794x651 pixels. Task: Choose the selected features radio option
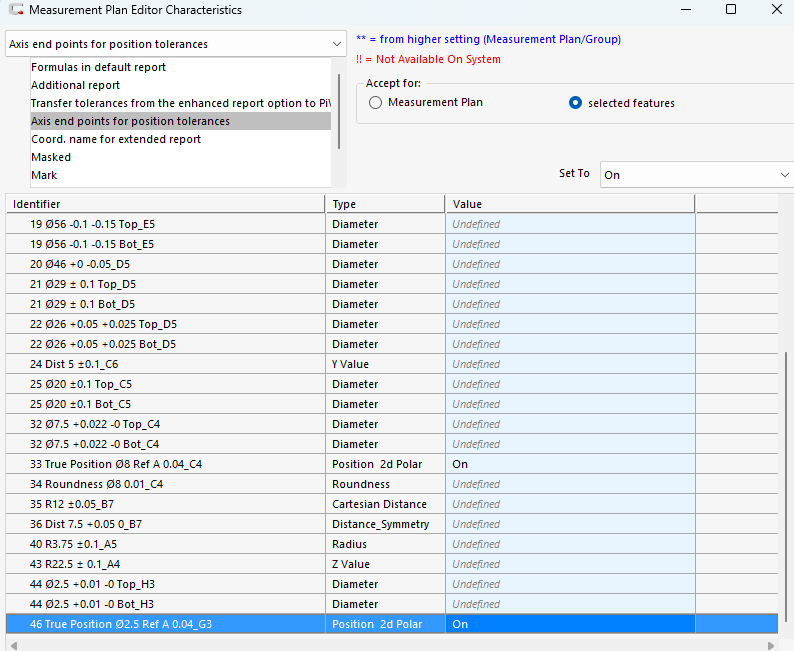(x=575, y=103)
